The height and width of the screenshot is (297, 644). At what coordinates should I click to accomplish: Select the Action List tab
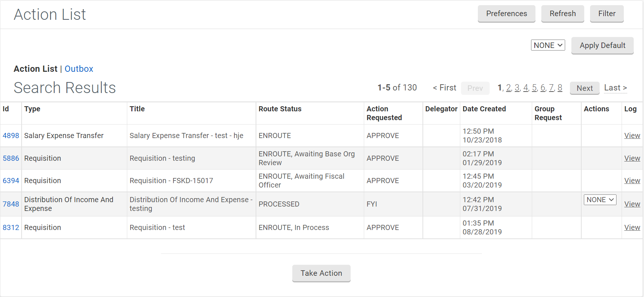coord(36,69)
